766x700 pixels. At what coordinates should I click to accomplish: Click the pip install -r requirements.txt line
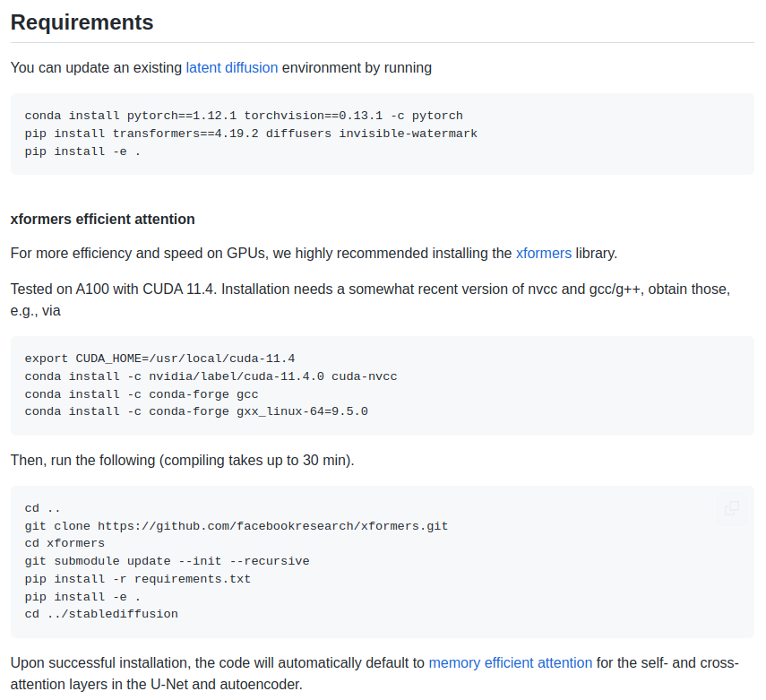[138, 579]
